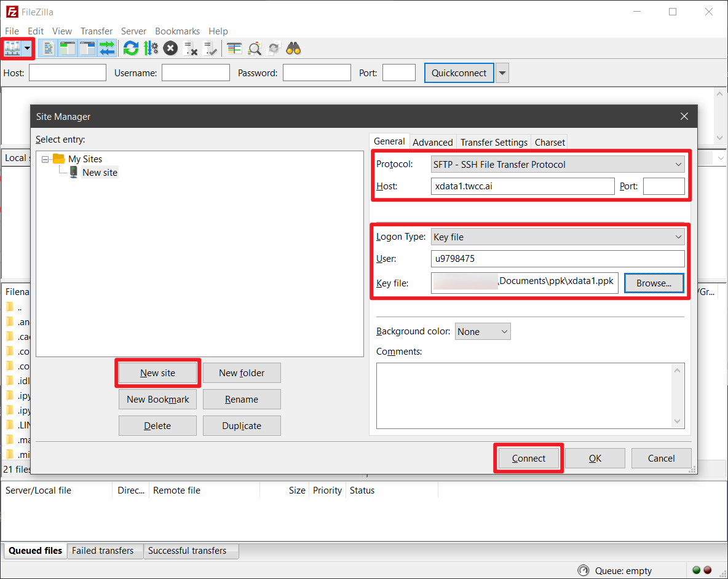728x579 pixels.
Task: Click Browse to choose key file
Action: tap(654, 283)
